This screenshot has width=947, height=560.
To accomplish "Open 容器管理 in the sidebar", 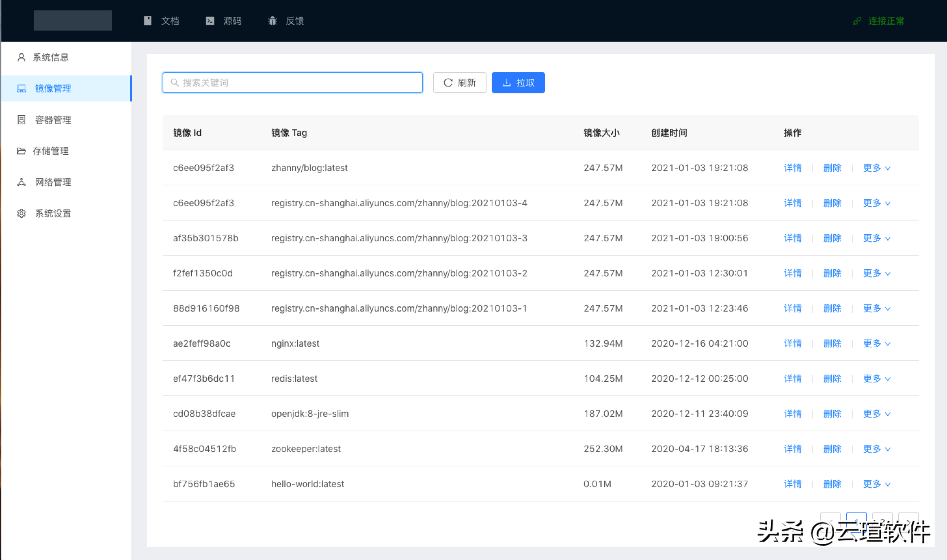I will tap(66, 120).
